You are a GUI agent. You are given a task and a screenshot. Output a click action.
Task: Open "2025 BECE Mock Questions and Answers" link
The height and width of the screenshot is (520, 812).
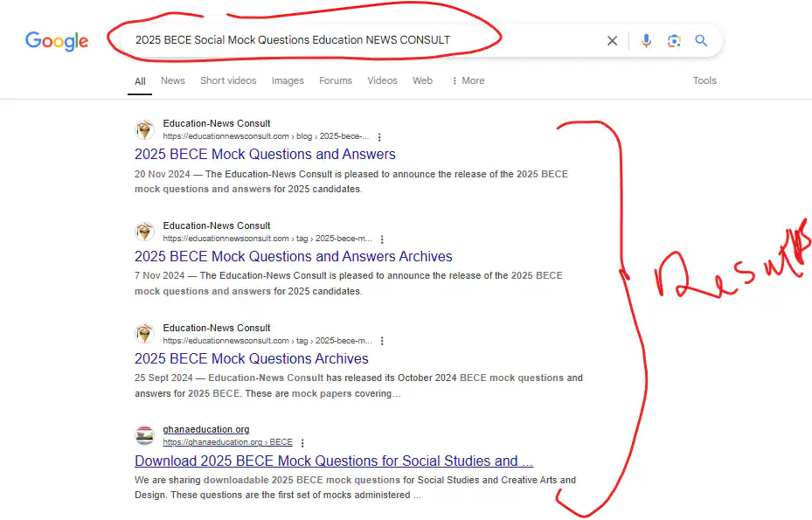pos(265,155)
